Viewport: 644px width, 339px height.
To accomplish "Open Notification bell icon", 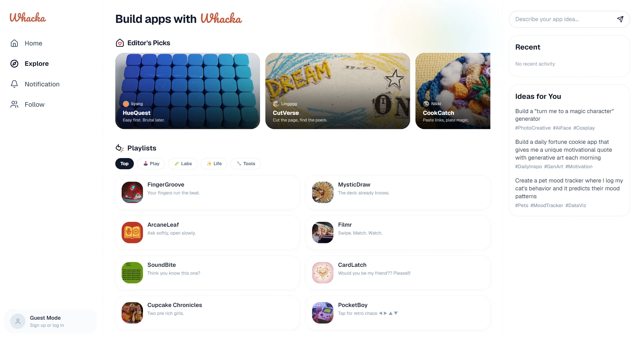I will 14,84.
